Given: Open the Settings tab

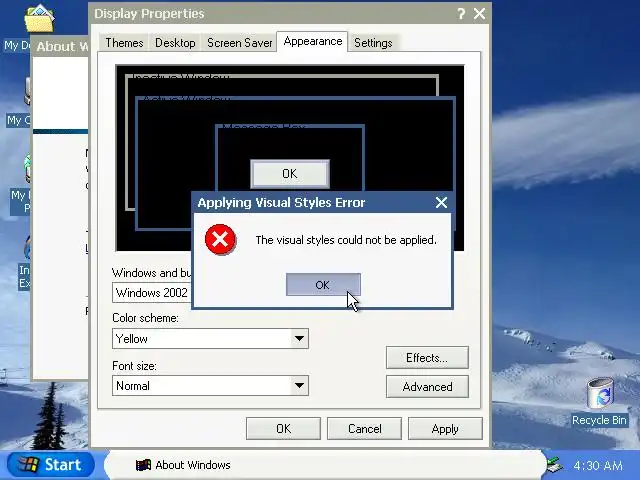Looking at the screenshot, I should (x=373, y=42).
